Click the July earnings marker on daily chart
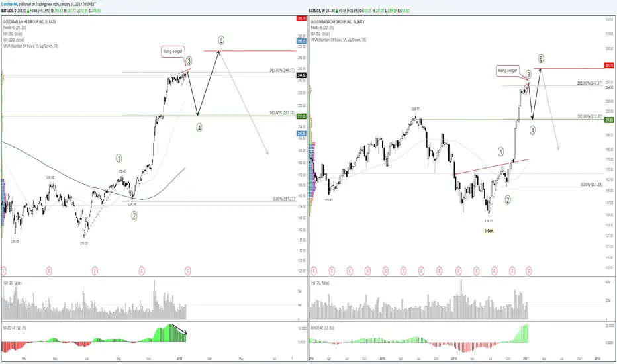Viewport: 617px width, 364px height. [95, 271]
